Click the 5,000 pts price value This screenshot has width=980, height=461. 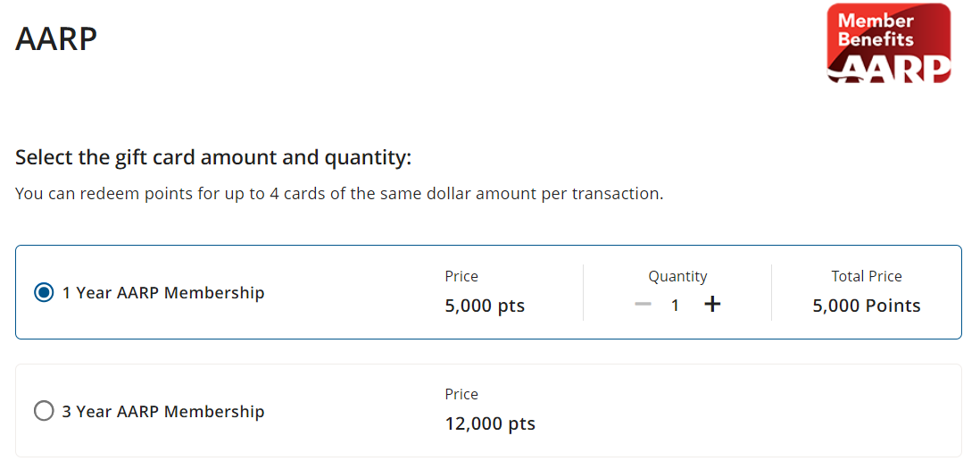485,306
